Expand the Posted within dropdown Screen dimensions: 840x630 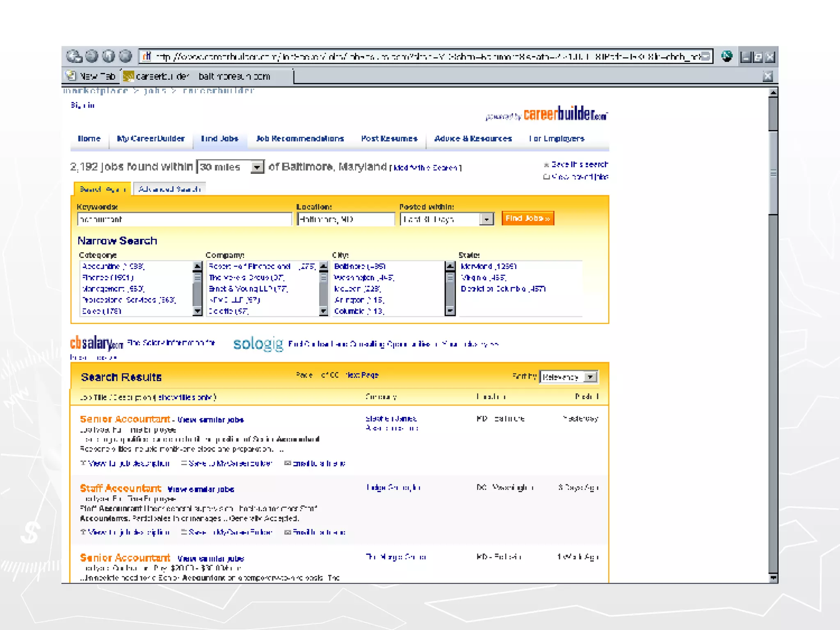[486, 219]
